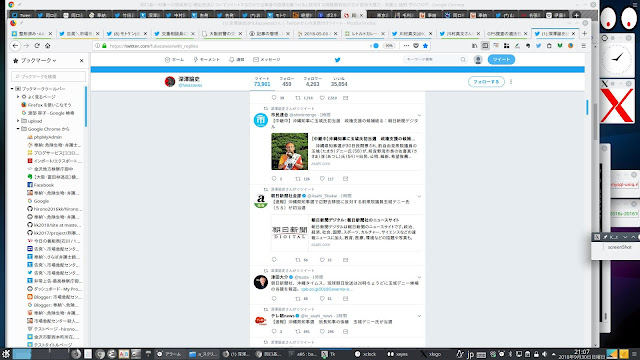Select フォロワー 4,263 profile tab
This screenshot has height=360, width=640.
(312, 82)
